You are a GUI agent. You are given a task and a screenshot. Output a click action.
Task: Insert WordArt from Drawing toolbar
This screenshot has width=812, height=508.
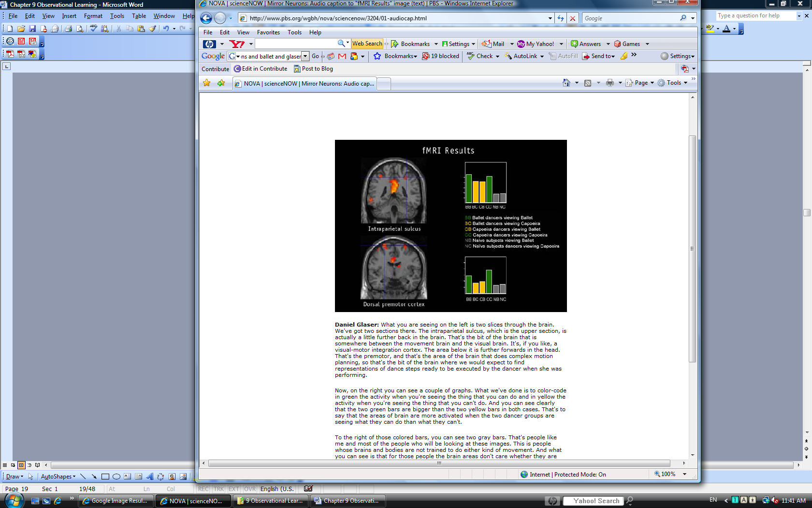[x=149, y=477]
